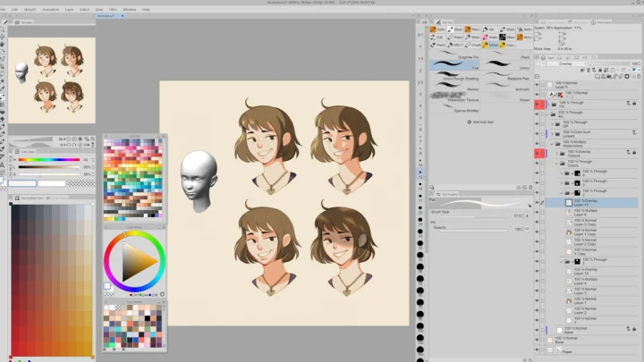This screenshot has width=644, height=362.
Task: Switch to the Information tab
Action: pos(602,22)
